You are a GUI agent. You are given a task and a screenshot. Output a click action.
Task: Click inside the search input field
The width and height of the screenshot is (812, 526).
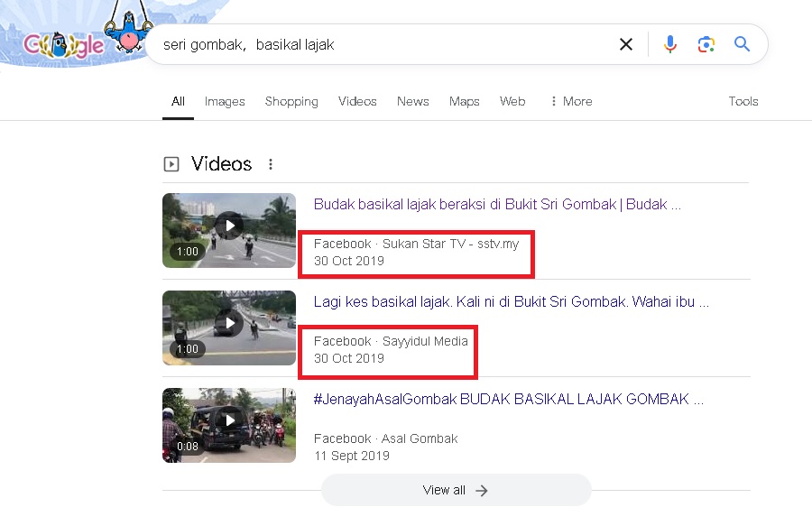click(x=361, y=43)
